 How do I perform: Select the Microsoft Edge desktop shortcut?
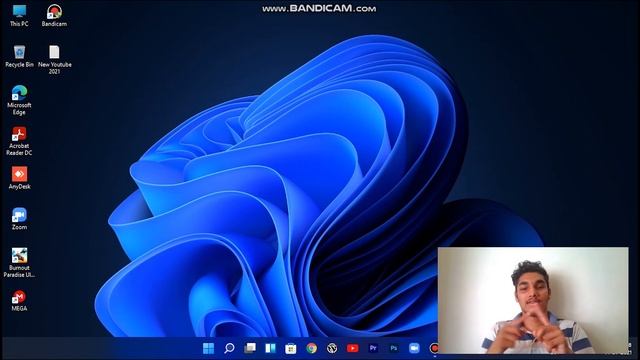pyautogui.click(x=19, y=100)
